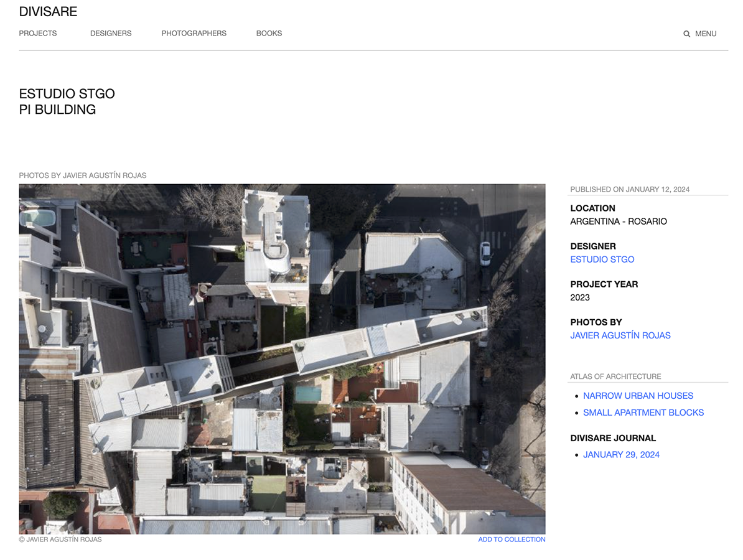Click PHOTOS BY JAVIER AGUSTÍN ROJAS caption above photo
The image size is (743, 560).
82,175
